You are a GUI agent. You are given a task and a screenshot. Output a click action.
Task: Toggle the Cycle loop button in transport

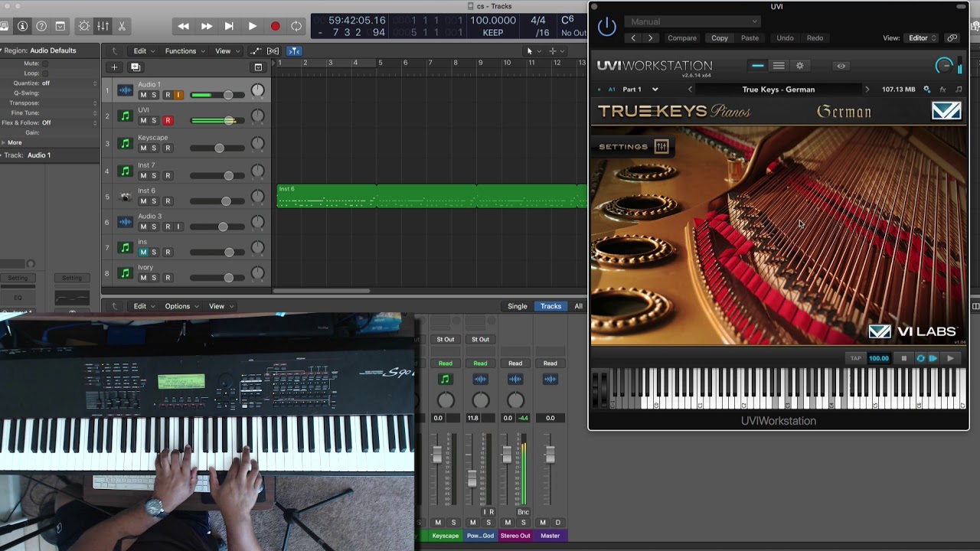(296, 26)
